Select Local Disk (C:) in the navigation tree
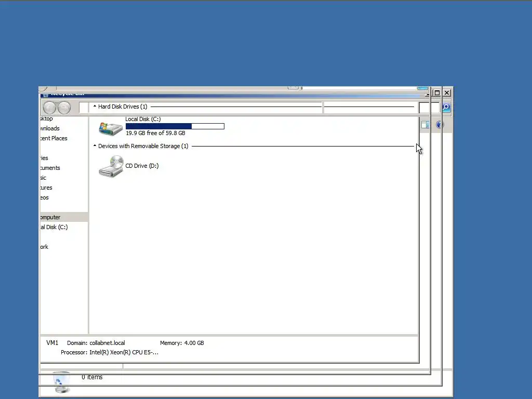This screenshot has height=399, width=532. (x=54, y=227)
